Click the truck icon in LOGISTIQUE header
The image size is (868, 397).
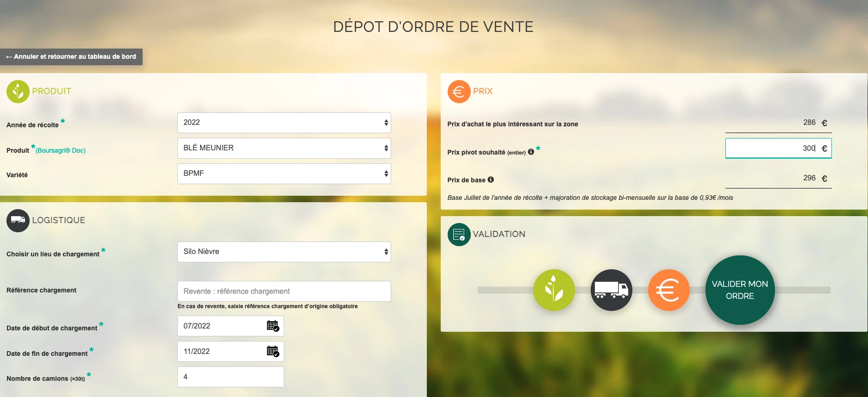[18, 220]
